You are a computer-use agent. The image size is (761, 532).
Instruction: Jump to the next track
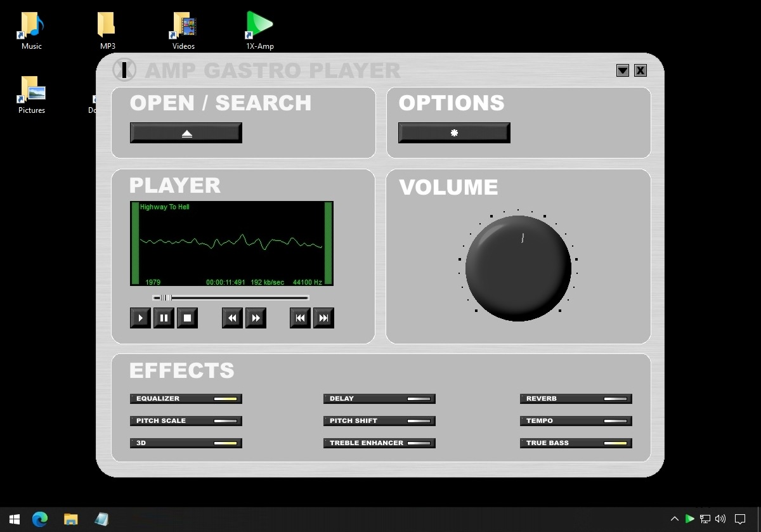[x=323, y=318]
